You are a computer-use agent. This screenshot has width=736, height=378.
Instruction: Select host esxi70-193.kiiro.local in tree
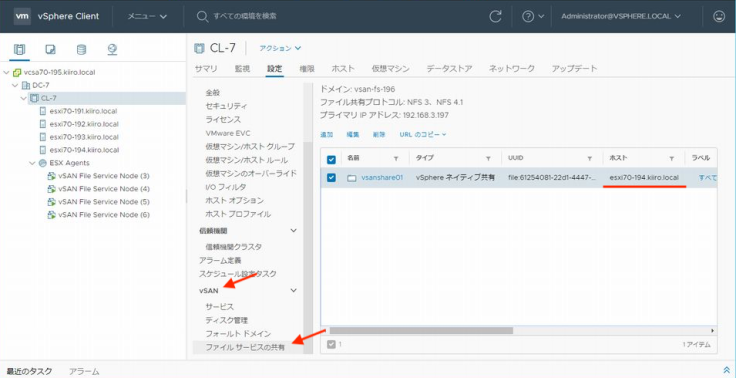click(x=84, y=137)
